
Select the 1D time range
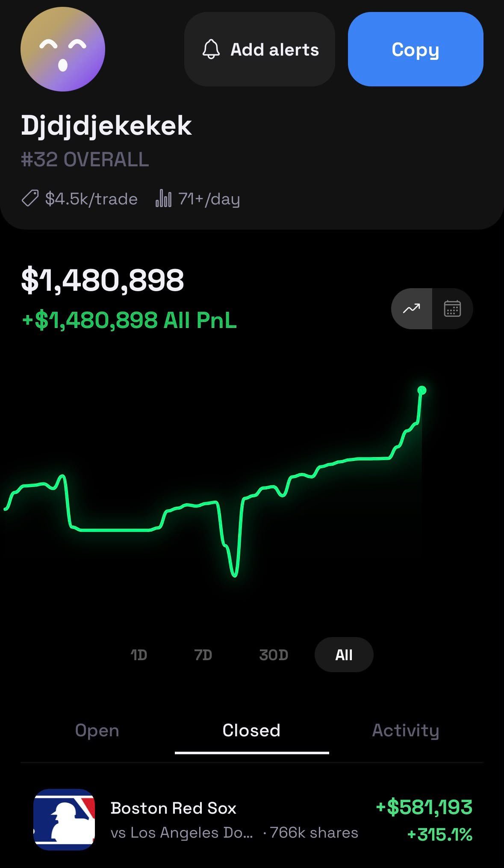click(139, 655)
